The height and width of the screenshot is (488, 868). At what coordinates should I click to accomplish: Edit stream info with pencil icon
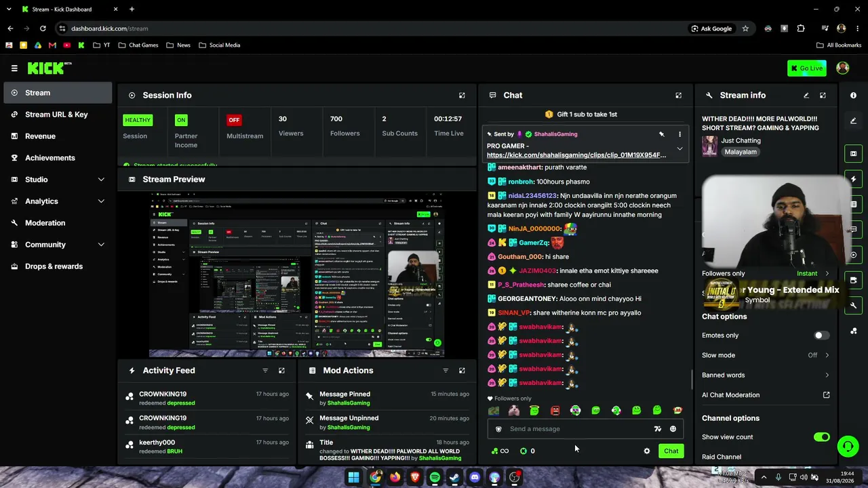[x=806, y=96]
